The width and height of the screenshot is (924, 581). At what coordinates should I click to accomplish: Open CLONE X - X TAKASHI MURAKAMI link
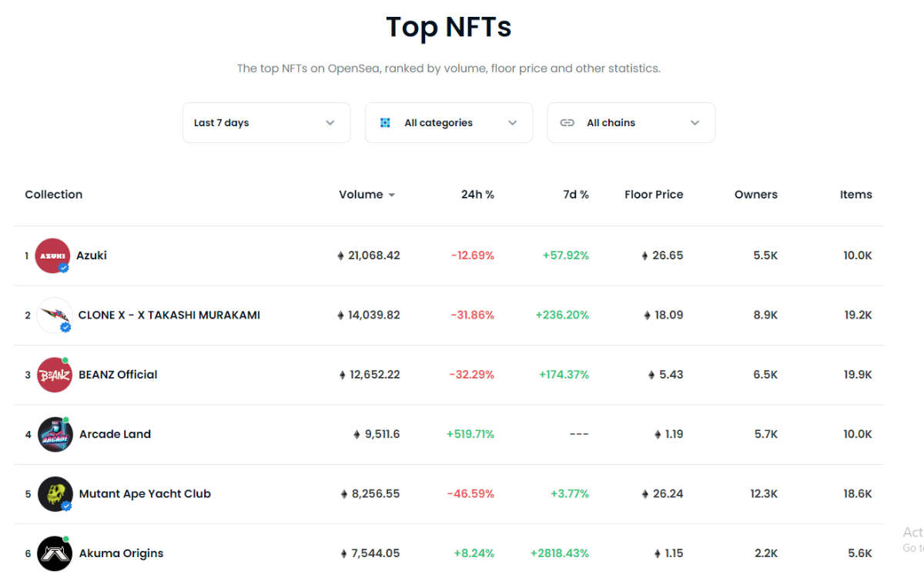pyautogui.click(x=169, y=315)
